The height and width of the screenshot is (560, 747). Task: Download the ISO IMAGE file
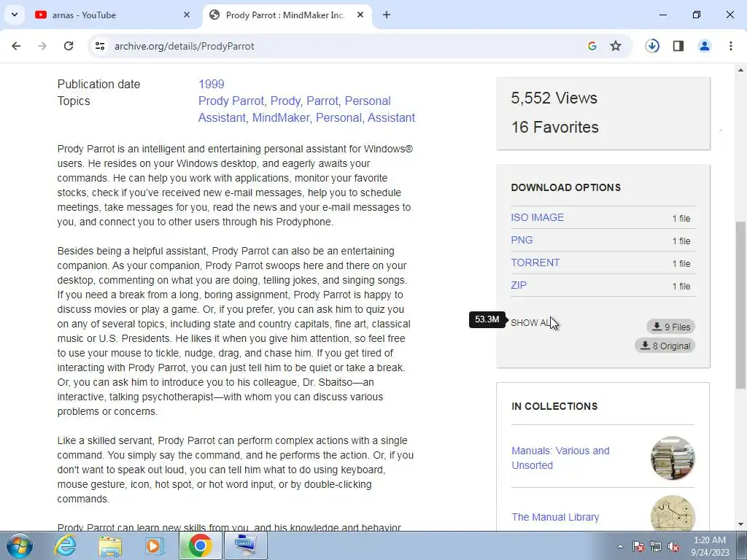537,217
